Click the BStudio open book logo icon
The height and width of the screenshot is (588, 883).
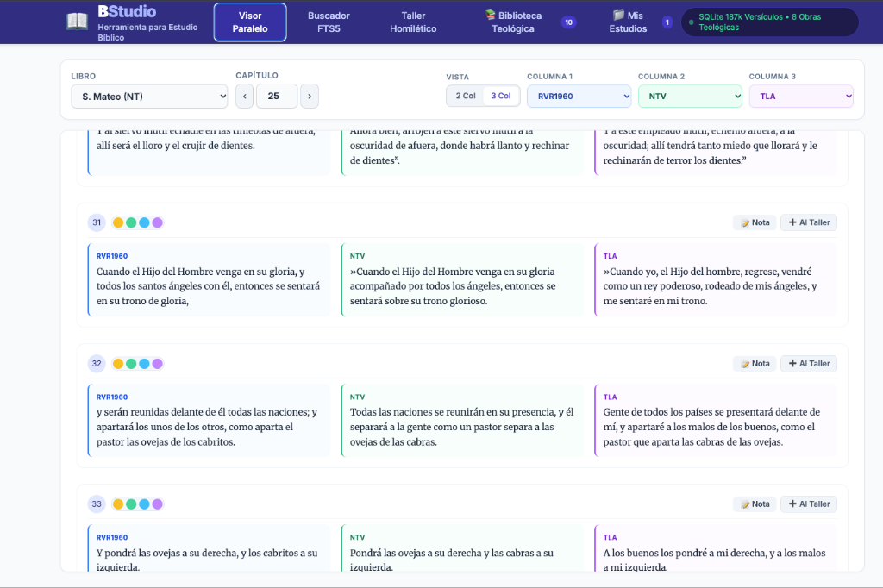[x=77, y=22]
